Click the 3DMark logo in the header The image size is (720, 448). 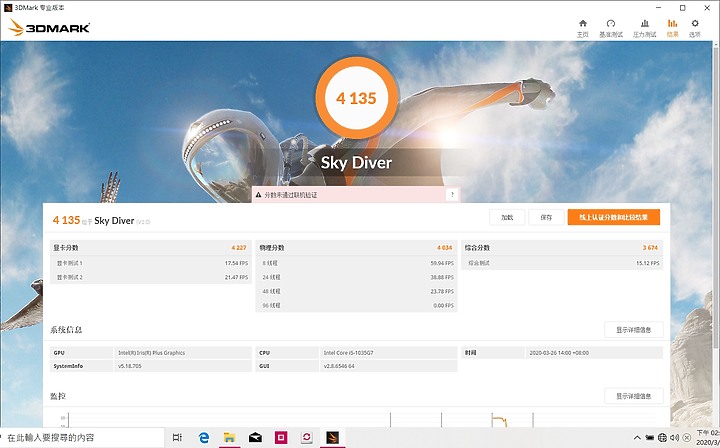[x=49, y=28]
